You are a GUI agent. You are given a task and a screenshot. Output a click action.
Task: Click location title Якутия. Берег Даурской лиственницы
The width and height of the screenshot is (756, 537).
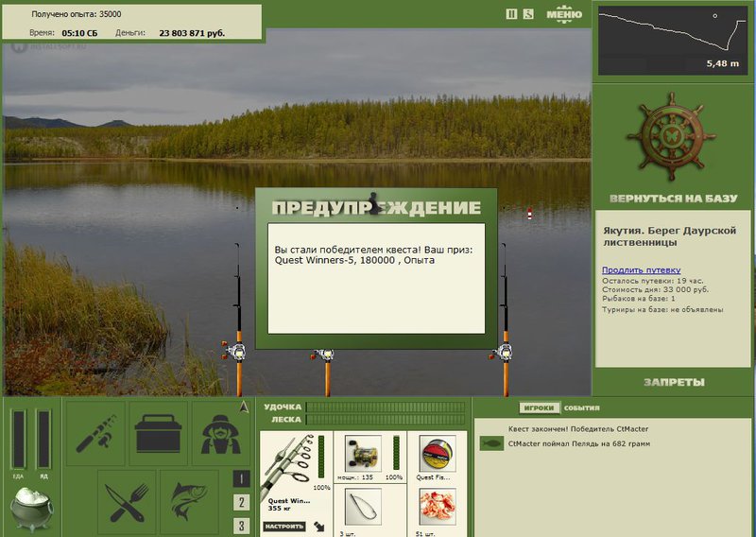tap(670, 236)
